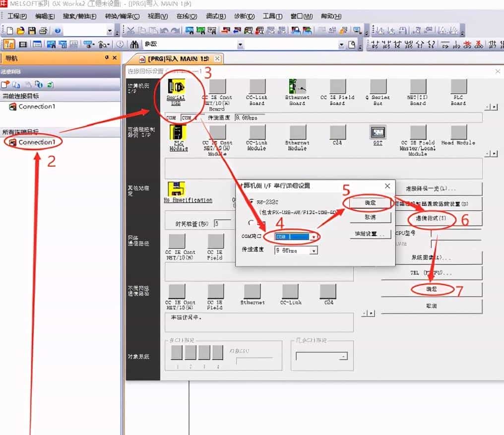The width and height of the screenshot is (504, 435).
Task: Open the COM port dropdown
Action: pyautogui.click(x=313, y=237)
